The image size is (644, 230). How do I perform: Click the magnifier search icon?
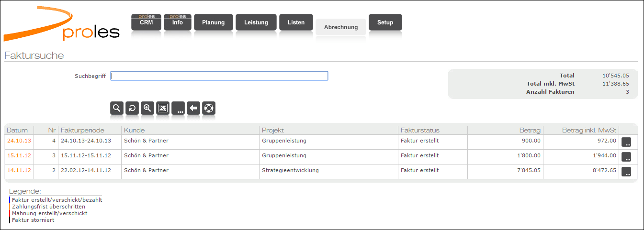(x=117, y=108)
